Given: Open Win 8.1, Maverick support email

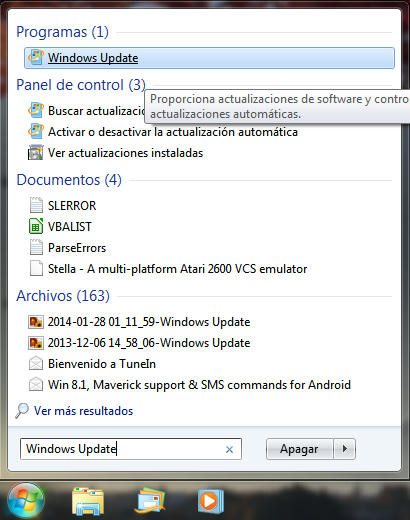Looking at the screenshot, I should coord(199,385).
